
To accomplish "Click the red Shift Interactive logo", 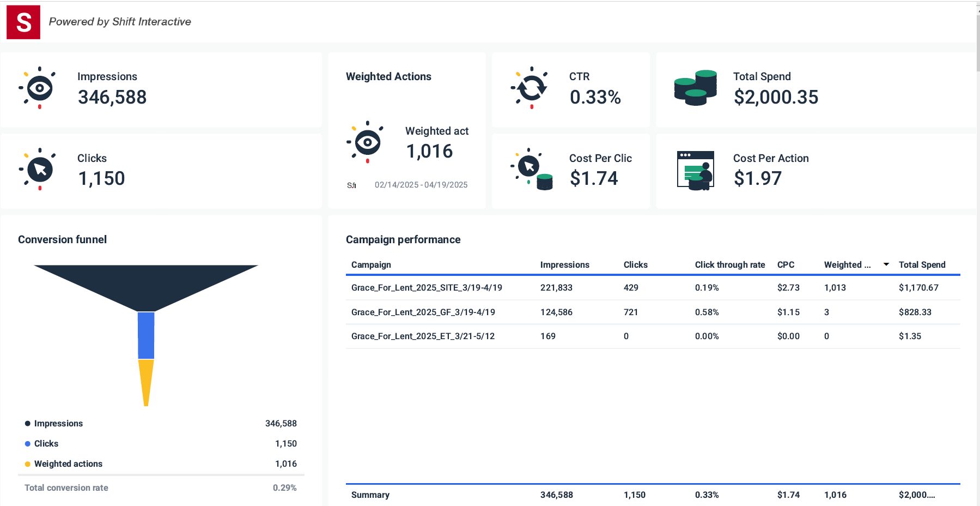I will click(x=23, y=22).
